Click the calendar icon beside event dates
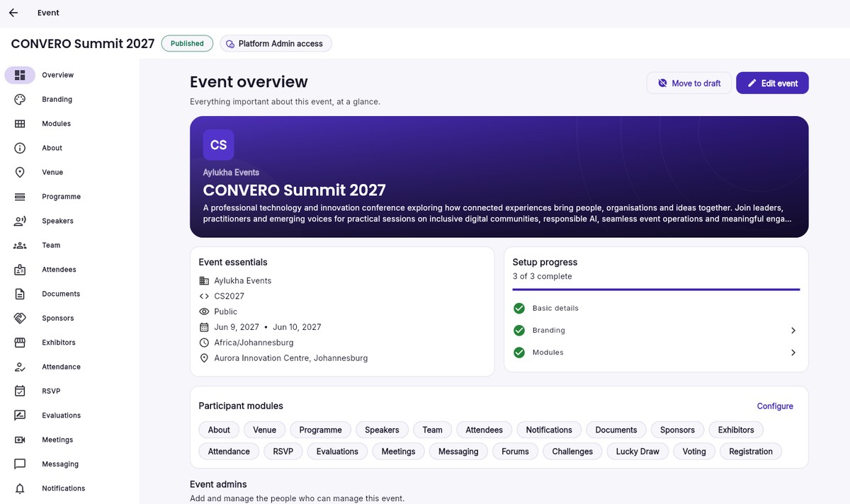The width and height of the screenshot is (850, 504). [x=204, y=327]
